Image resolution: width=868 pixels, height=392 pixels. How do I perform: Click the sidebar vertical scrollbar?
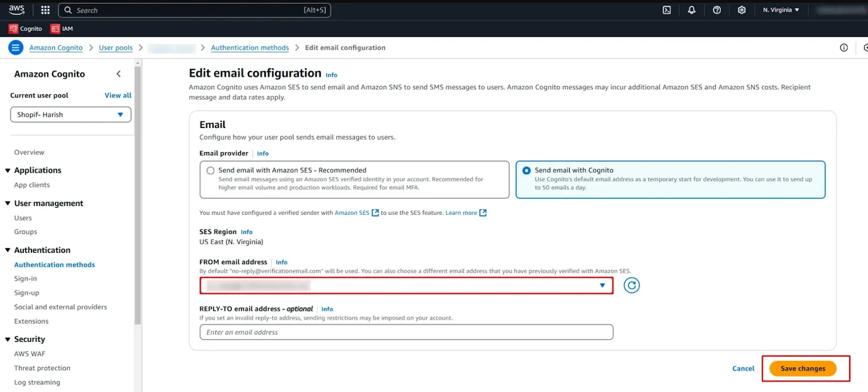pyautogui.click(x=138, y=195)
